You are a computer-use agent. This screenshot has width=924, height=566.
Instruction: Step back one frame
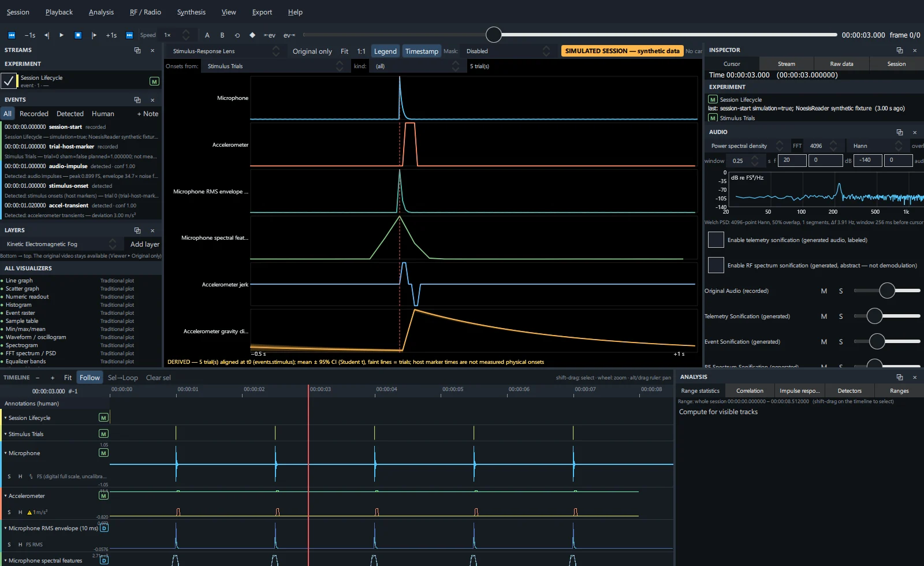pyautogui.click(x=47, y=35)
